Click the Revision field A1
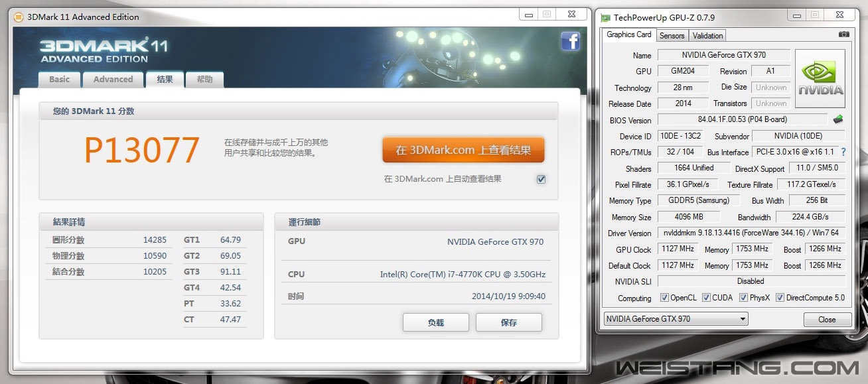868x384 pixels. point(770,71)
